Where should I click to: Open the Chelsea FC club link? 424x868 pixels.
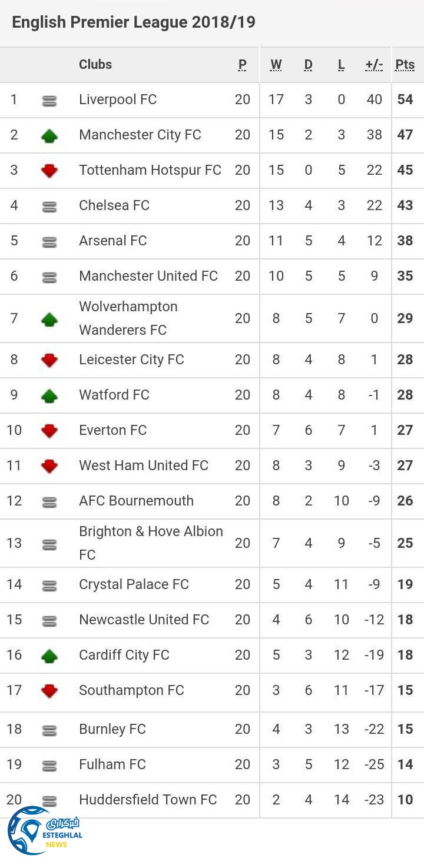click(114, 205)
